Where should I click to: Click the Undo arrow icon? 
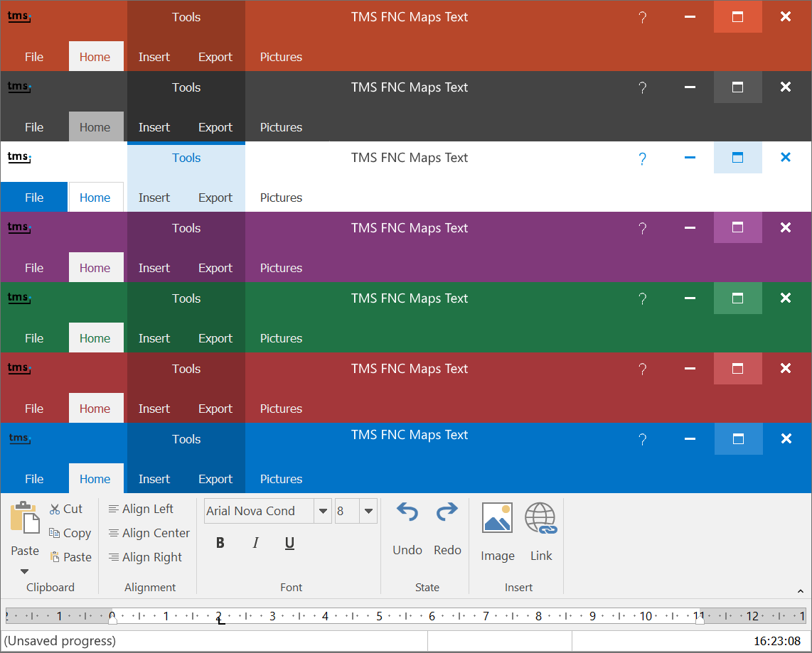(407, 513)
